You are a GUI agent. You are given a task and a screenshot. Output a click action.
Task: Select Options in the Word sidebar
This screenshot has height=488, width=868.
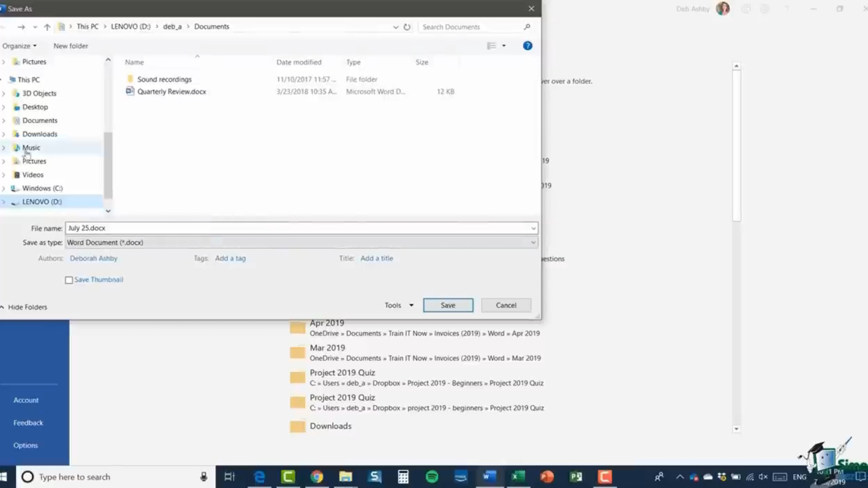[x=25, y=445]
